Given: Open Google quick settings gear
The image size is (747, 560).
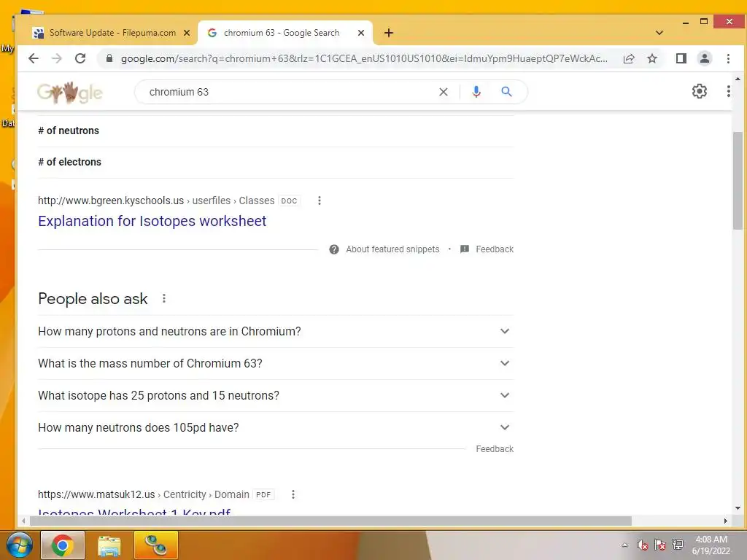Looking at the screenshot, I should coord(700,91).
